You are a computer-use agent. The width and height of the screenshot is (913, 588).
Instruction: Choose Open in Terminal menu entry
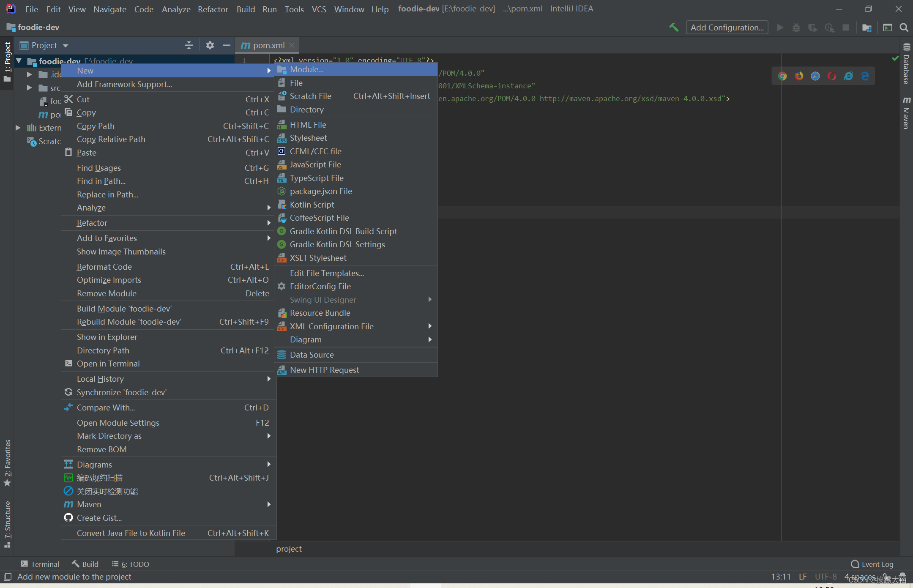[x=108, y=364]
